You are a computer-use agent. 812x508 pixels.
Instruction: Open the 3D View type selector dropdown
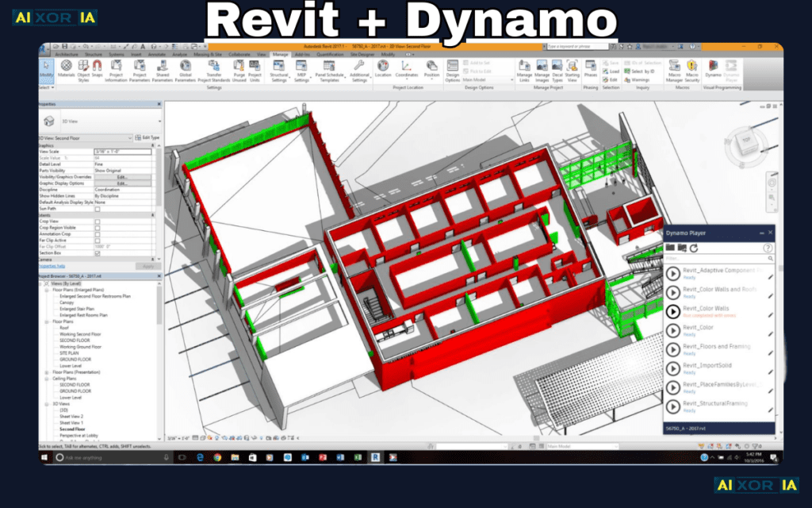coord(131,137)
